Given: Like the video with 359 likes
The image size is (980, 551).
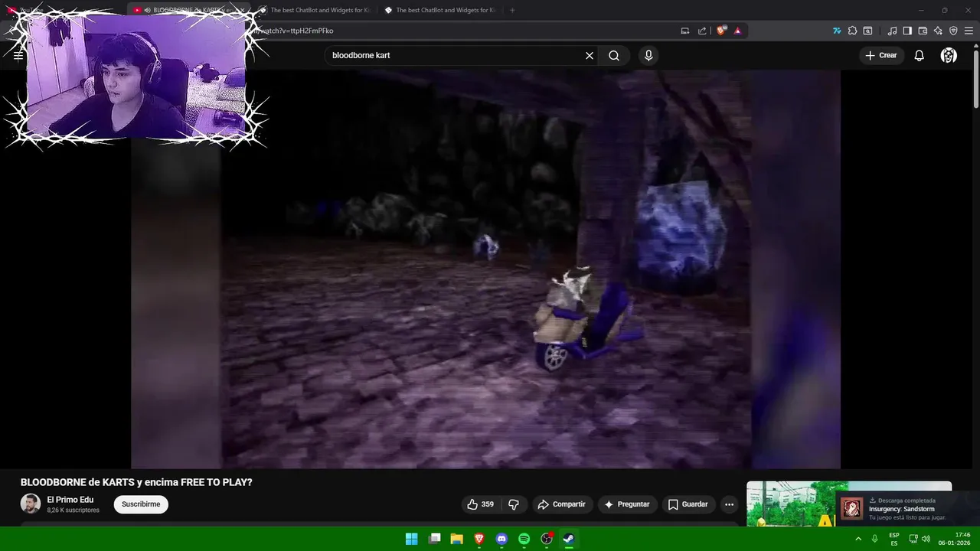Looking at the screenshot, I should click(x=480, y=504).
